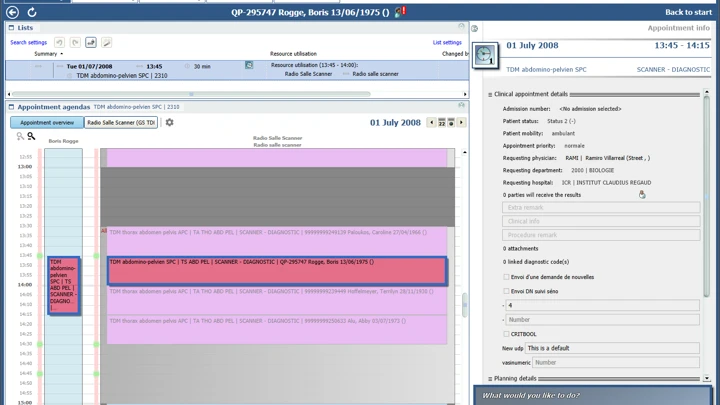Enable Envoi d'une demande de nouvelles checkbox

tap(506, 277)
